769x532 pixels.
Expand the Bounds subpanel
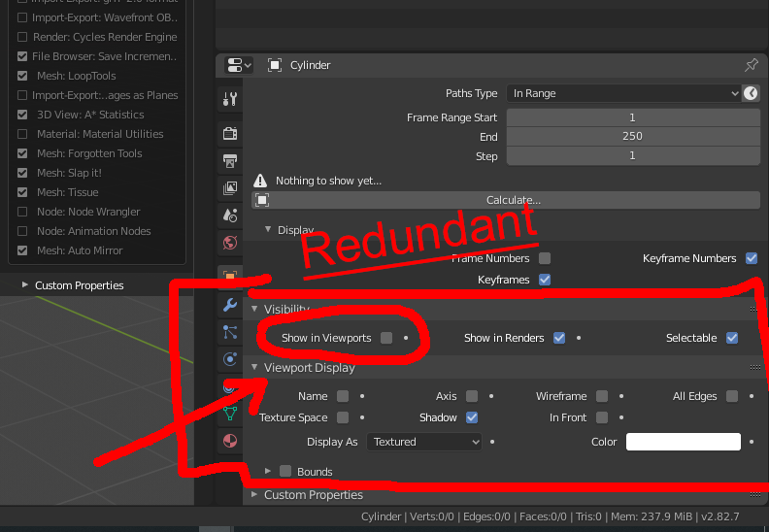tap(268, 471)
